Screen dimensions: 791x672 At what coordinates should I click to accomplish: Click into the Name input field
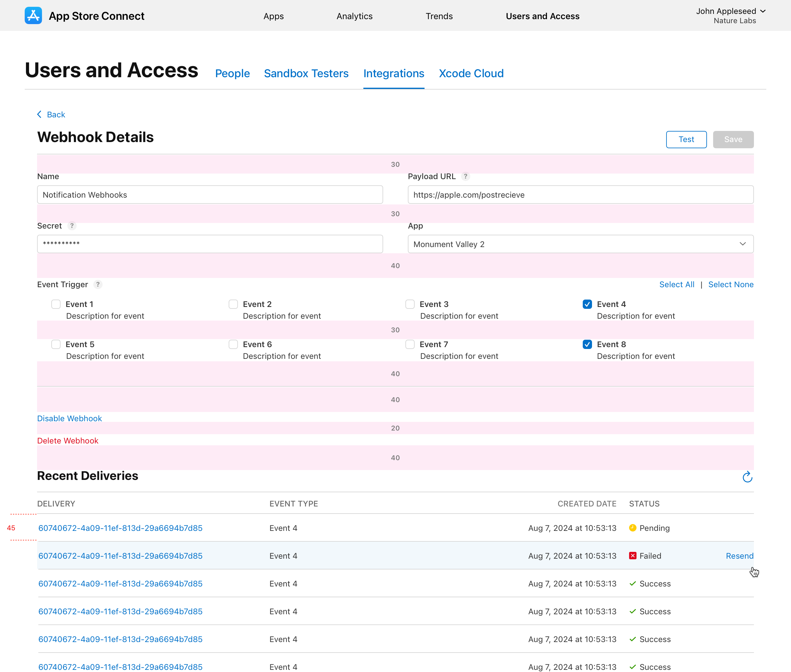[210, 195]
